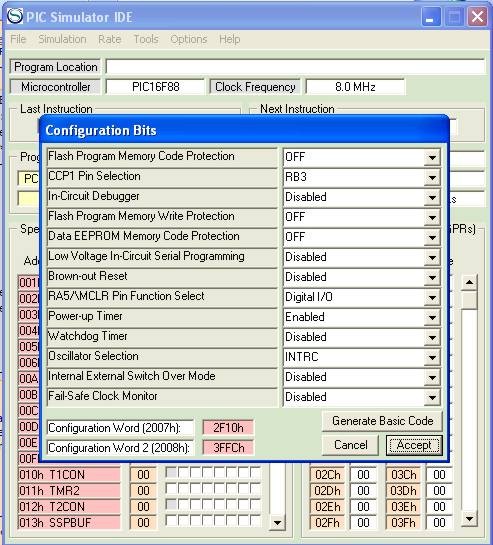Viewport: 493px width, 545px height.
Task: Click the PIC Simulator IDE title bar icon
Action: click(15, 16)
